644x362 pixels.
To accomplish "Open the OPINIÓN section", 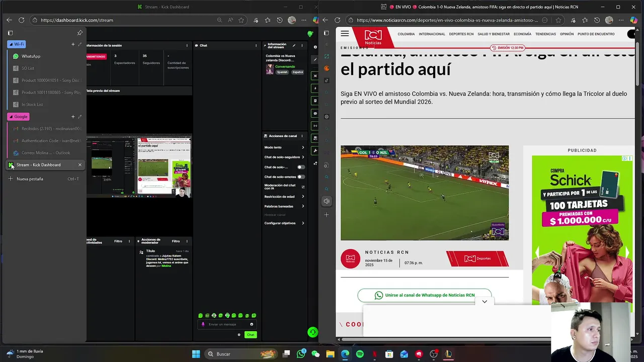I will tap(567, 34).
